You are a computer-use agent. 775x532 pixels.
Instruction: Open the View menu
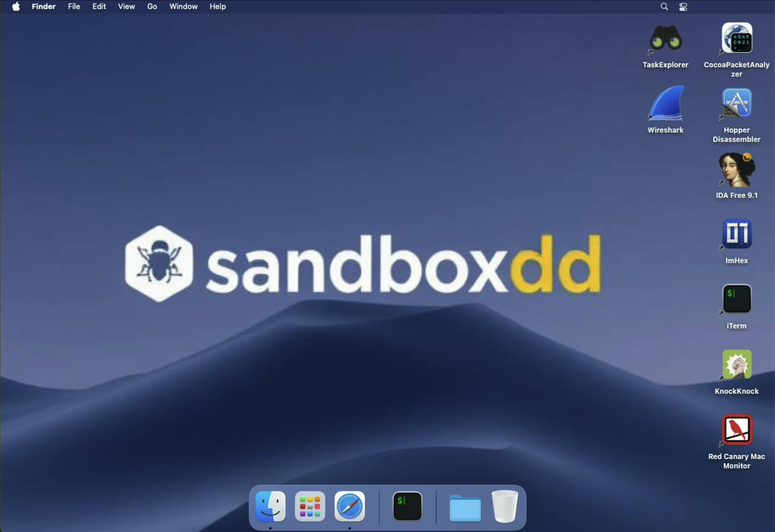point(126,7)
